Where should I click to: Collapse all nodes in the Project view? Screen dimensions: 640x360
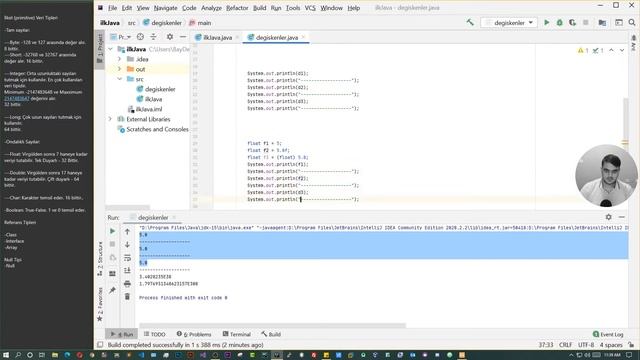point(153,37)
